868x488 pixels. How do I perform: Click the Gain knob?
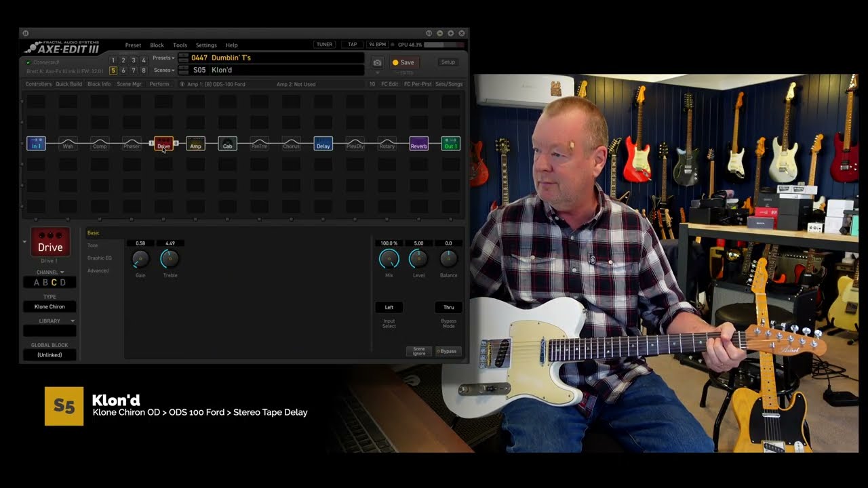coord(140,258)
